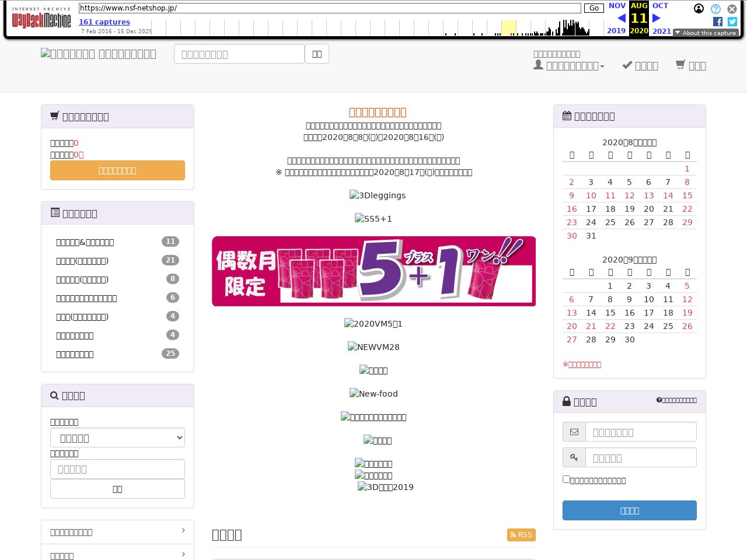Open the Wayback user account icon

tap(699, 9)
